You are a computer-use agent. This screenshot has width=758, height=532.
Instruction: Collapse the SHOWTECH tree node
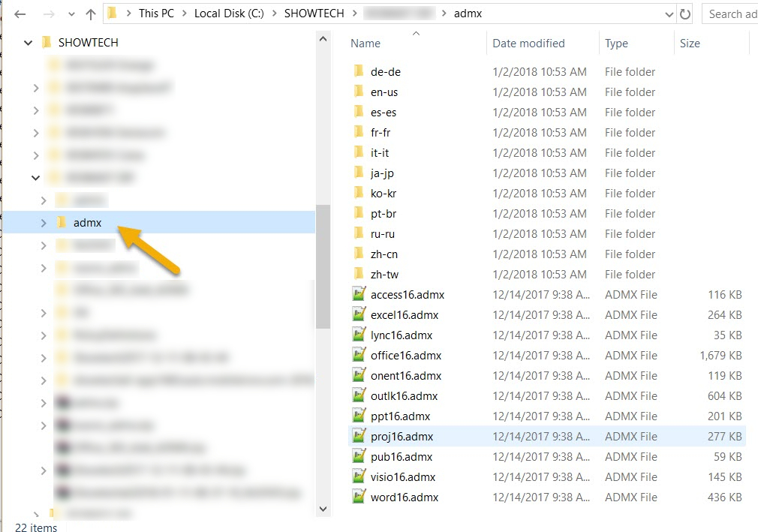pyautogui.click(x=29, y=42)
